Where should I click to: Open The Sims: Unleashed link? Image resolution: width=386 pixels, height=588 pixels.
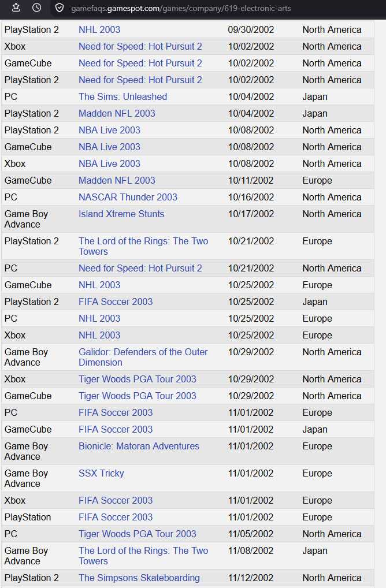tap(123, 97)
